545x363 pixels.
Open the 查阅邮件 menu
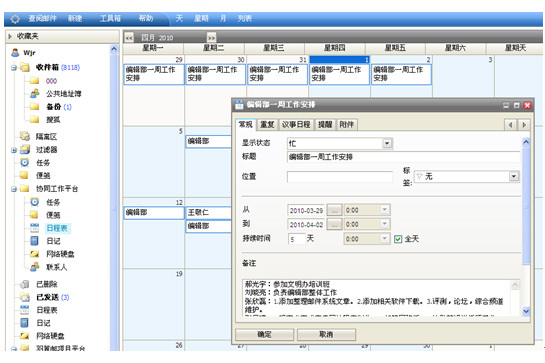[x=42, y=18]
